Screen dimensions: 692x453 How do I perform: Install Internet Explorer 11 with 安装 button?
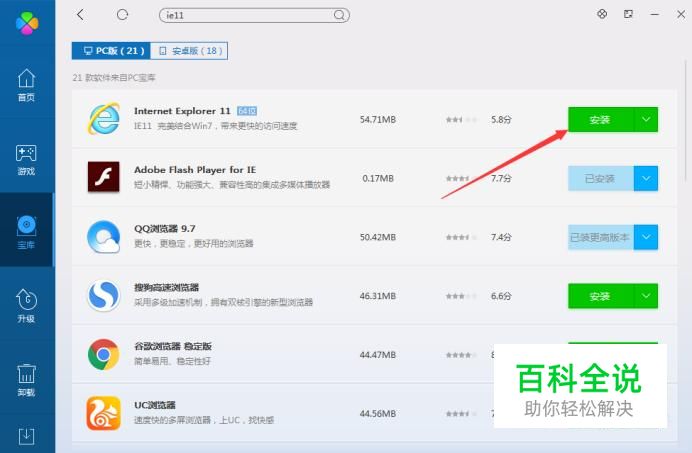click(601, 119)
